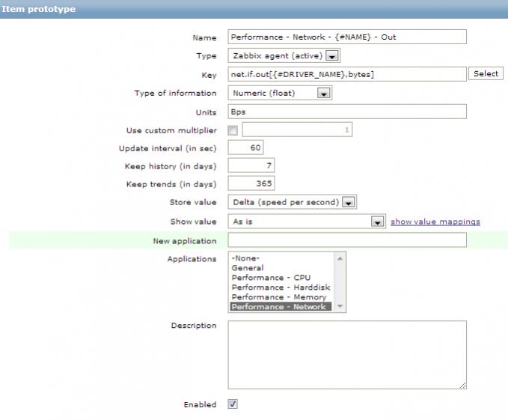Enable the Use custom multiplier checkbox
The width and height of the screenshot is (508, 420).
click(x=233, y=130)
